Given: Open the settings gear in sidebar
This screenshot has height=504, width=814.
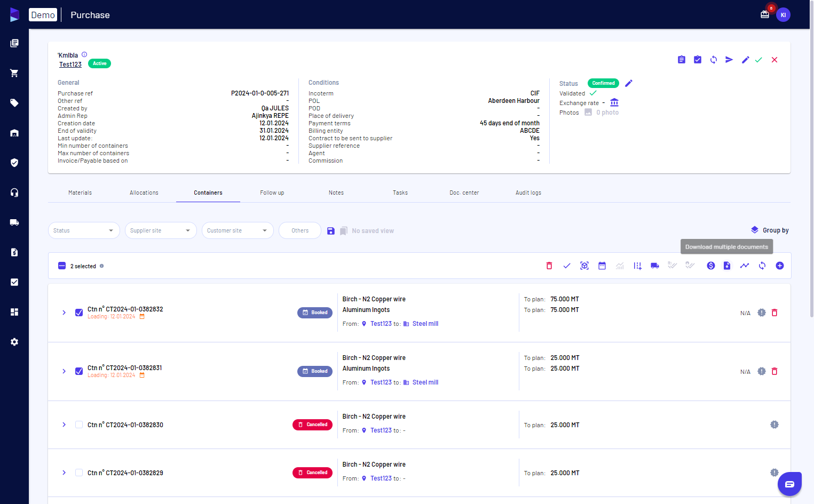Looking at the screenshot, I should tap(14, 342).
